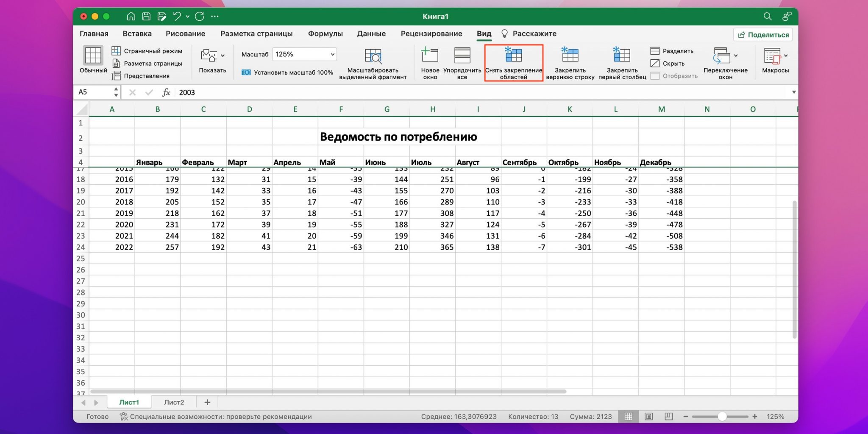Toggle Page Layout view in status bar
868x434 pixels.
(648, 417)
